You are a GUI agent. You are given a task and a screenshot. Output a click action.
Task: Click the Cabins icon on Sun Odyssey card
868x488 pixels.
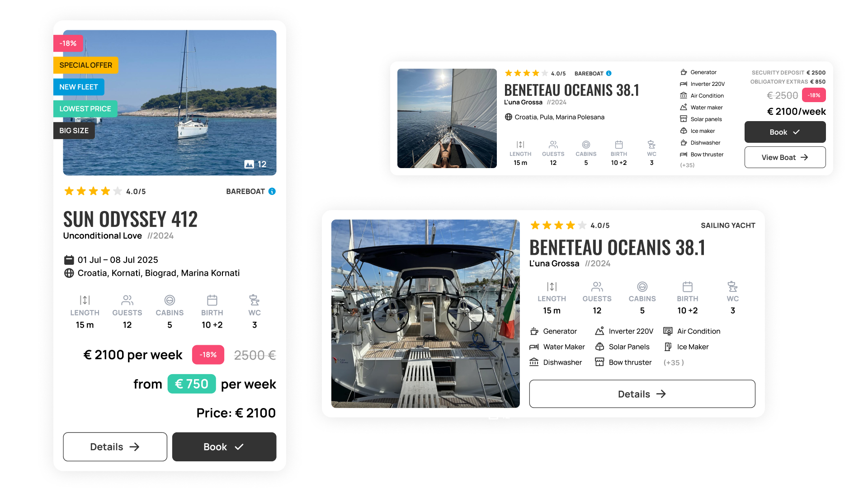[x=170, y=300]
